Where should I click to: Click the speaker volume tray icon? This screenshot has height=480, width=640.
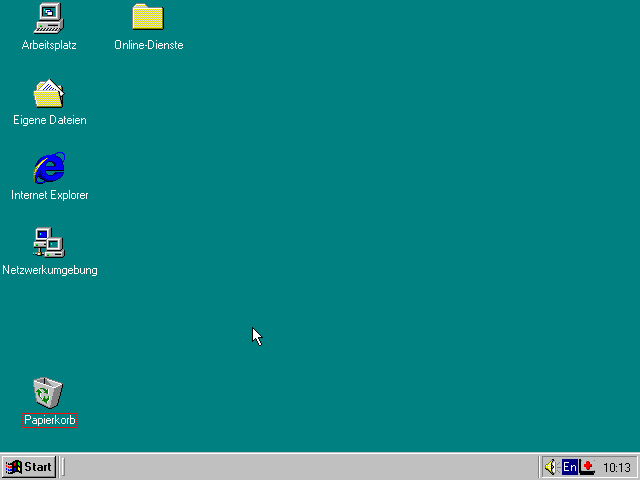551,467
